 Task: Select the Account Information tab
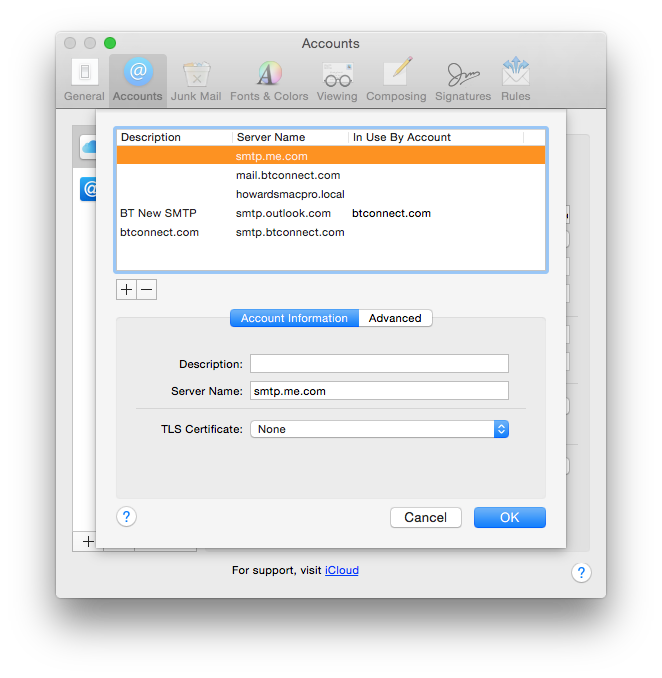[294, 318]
